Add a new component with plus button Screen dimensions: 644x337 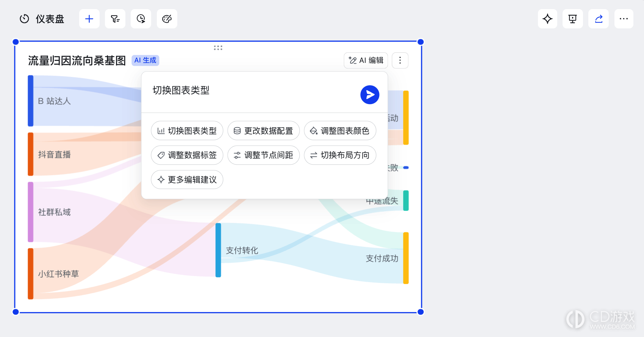(89, 19)
